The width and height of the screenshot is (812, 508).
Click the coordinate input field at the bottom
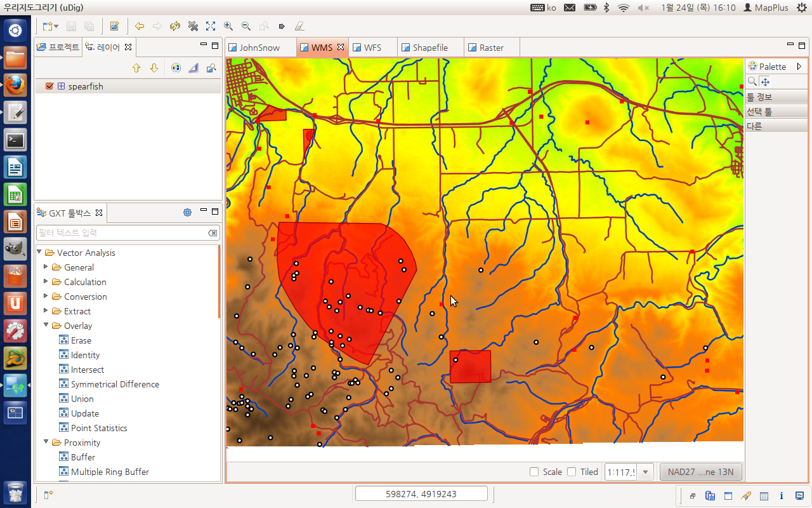pyautogui.click(x=421, y=493)
